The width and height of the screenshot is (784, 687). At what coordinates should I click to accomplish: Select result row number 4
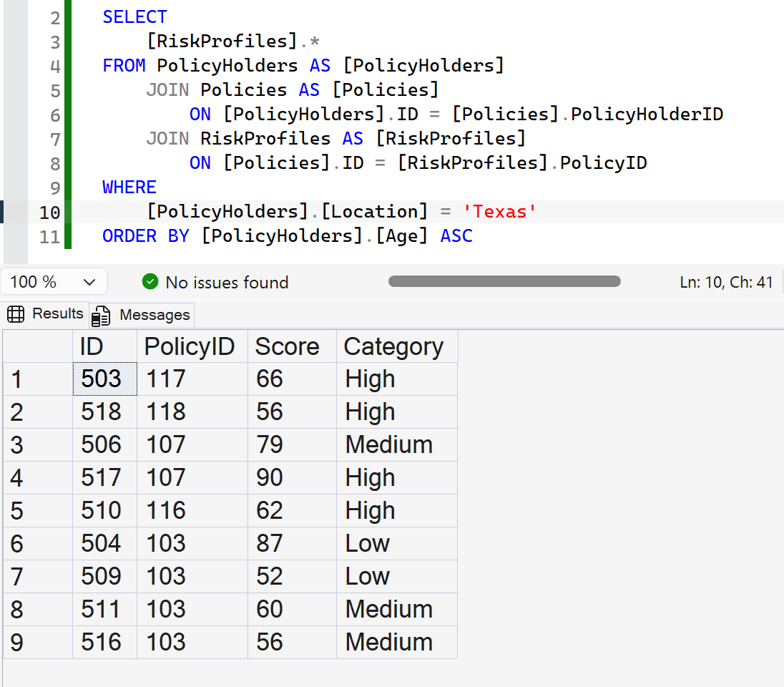38,477
